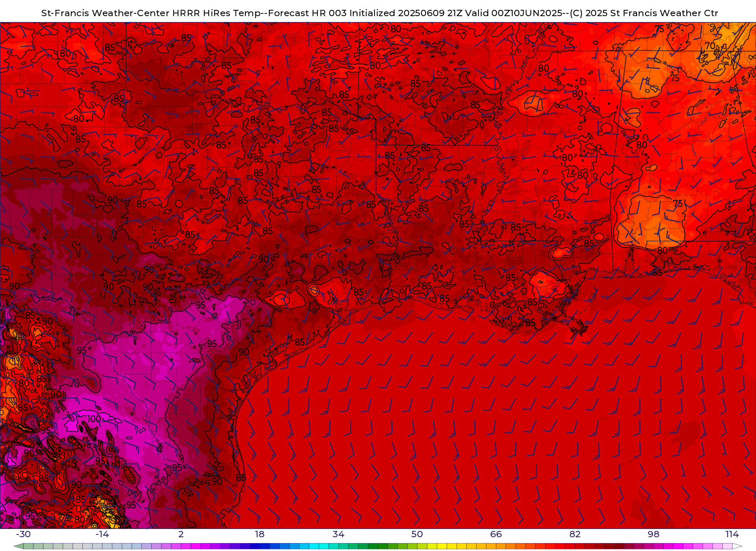Screen dimensions: 756x551
Task: Click the -30 colorbar label
Action: click(23, 534)
